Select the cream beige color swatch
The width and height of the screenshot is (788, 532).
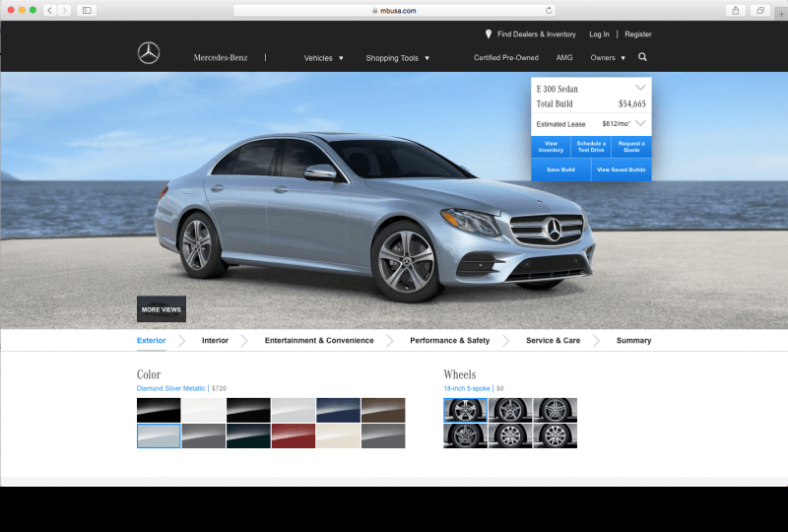tap(338, 435)
